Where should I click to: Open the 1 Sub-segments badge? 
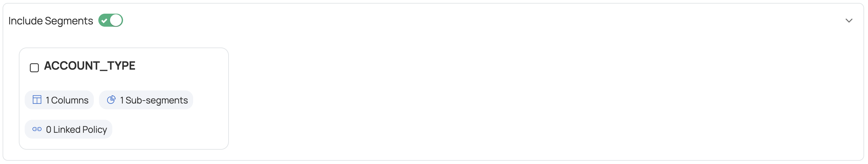pos(146,100)
